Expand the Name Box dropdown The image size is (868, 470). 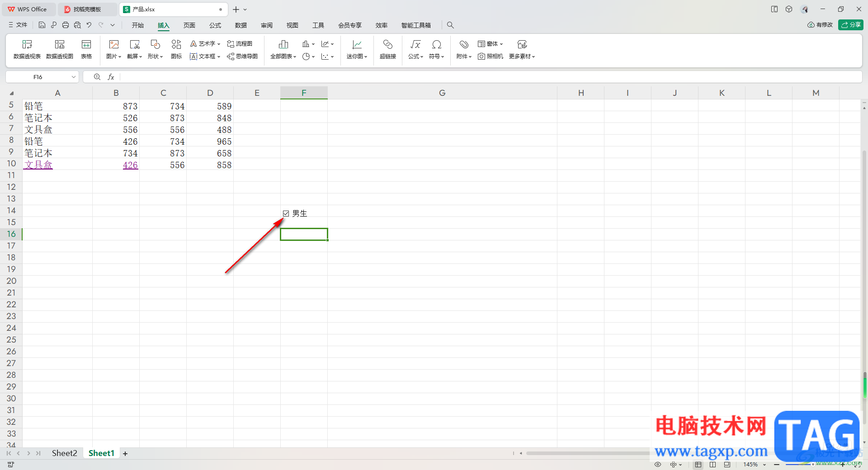[73, 77]
